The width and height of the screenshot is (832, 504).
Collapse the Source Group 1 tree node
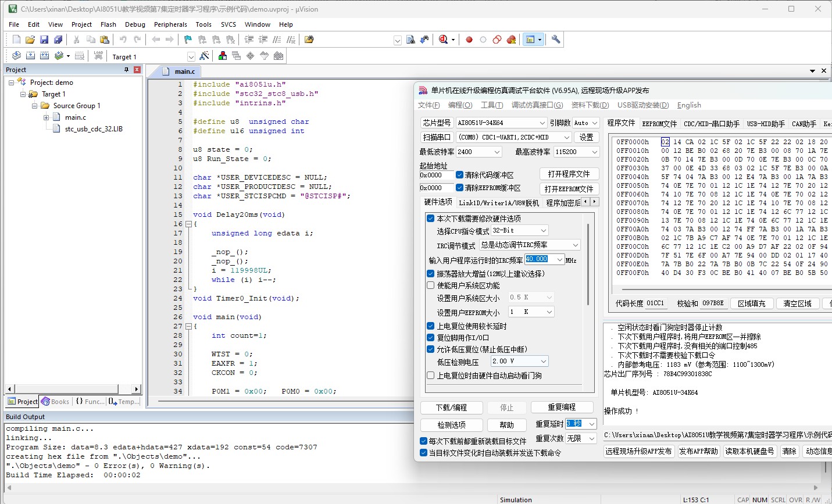pyautogui.click(x=35, y=106)
